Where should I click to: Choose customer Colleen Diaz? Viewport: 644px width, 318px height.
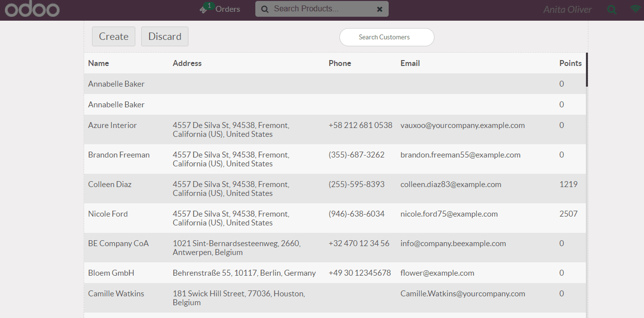(110, 185)
